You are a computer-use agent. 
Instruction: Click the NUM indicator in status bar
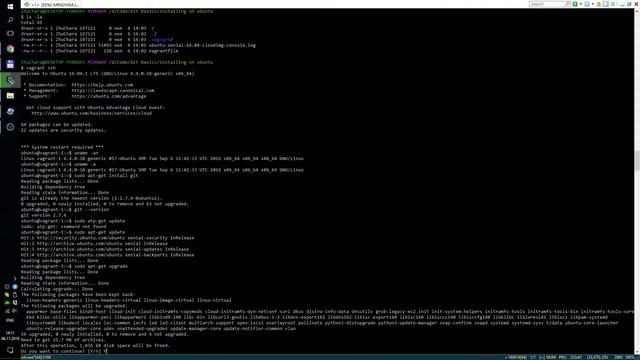coord(551,358)
